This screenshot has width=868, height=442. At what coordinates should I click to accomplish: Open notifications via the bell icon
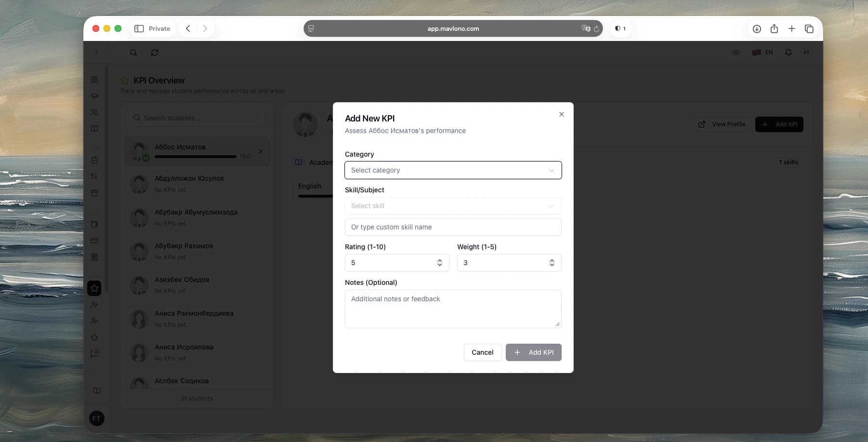(789, 52)
